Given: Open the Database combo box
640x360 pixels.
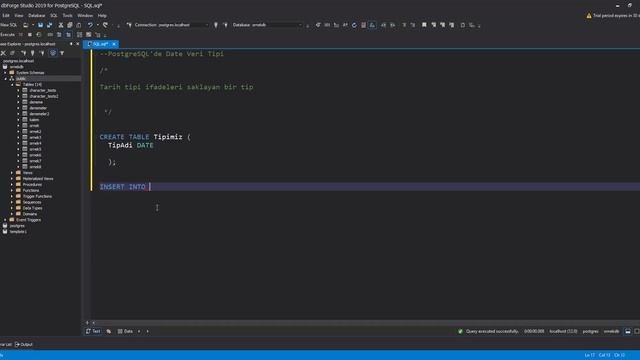Looking at the screenshot, I should (x=267, y=25).
